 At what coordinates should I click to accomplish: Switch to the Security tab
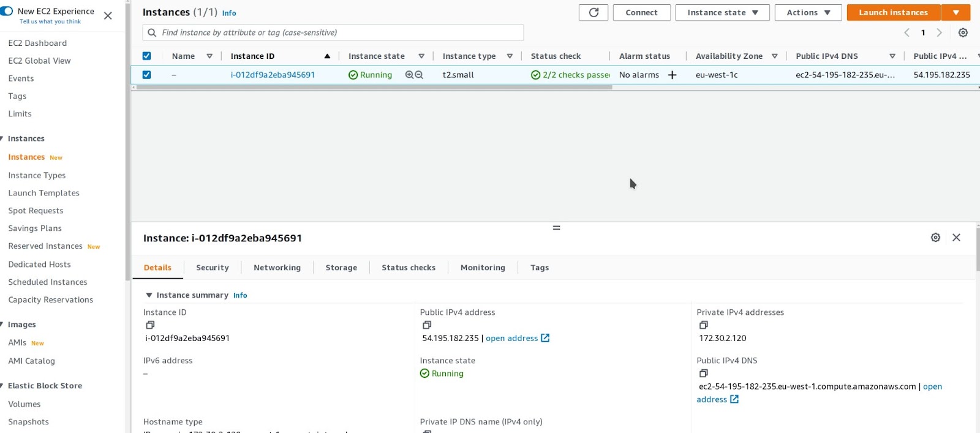[x=213, y=268]
